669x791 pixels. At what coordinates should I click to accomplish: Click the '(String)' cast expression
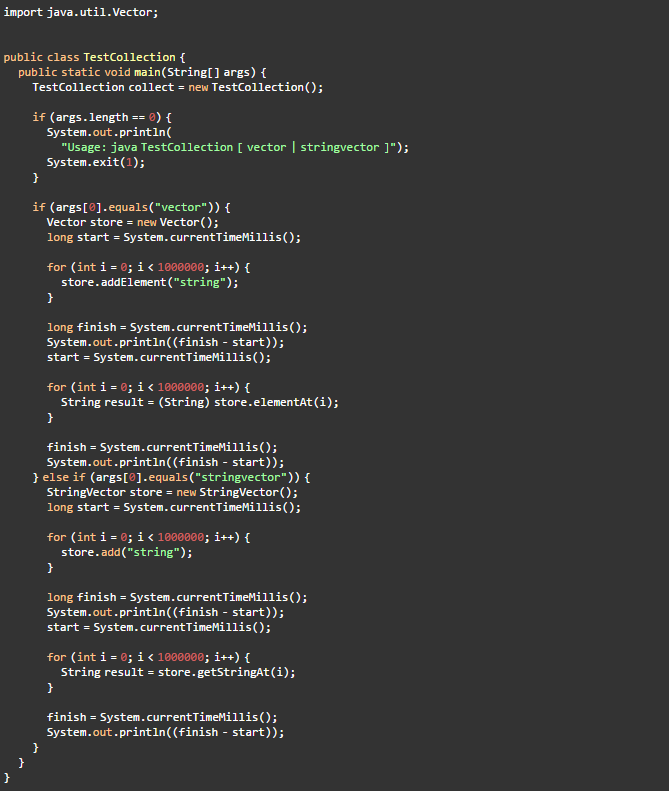coord(184,403)
